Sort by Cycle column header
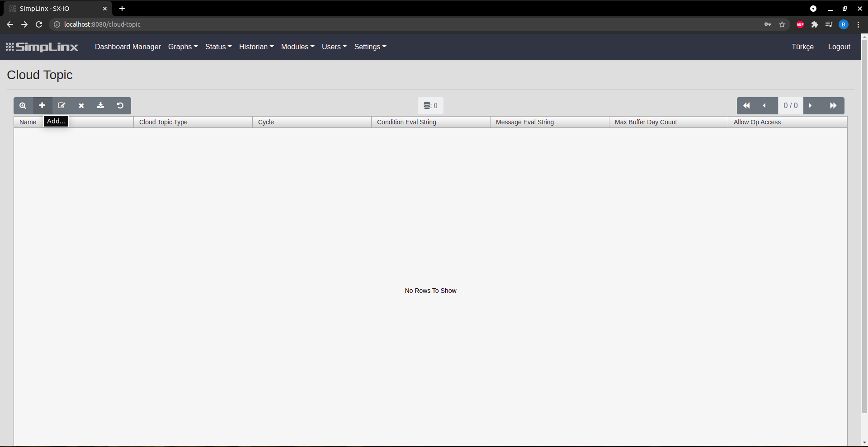 pyautogui.click(x=312, y=122)
